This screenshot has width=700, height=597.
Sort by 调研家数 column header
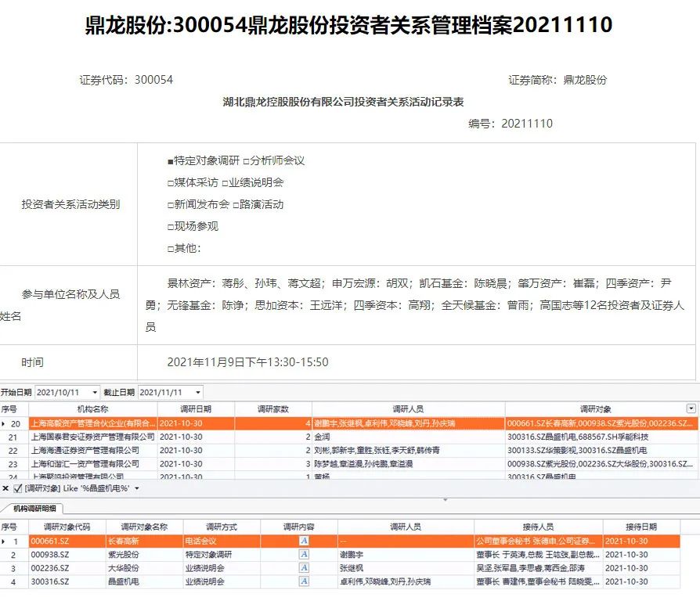tap(273, 408)
